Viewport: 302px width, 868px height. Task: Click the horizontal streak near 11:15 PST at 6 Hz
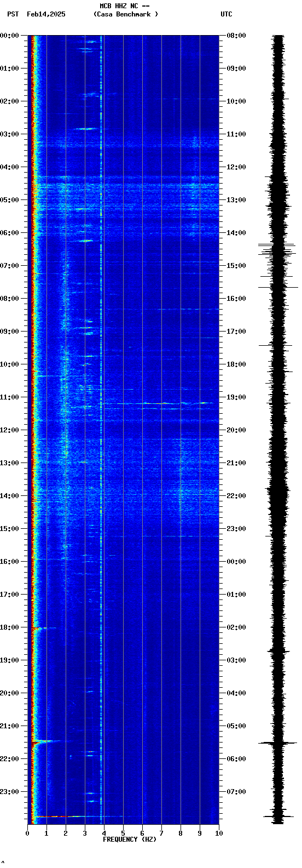click(158, 403)
